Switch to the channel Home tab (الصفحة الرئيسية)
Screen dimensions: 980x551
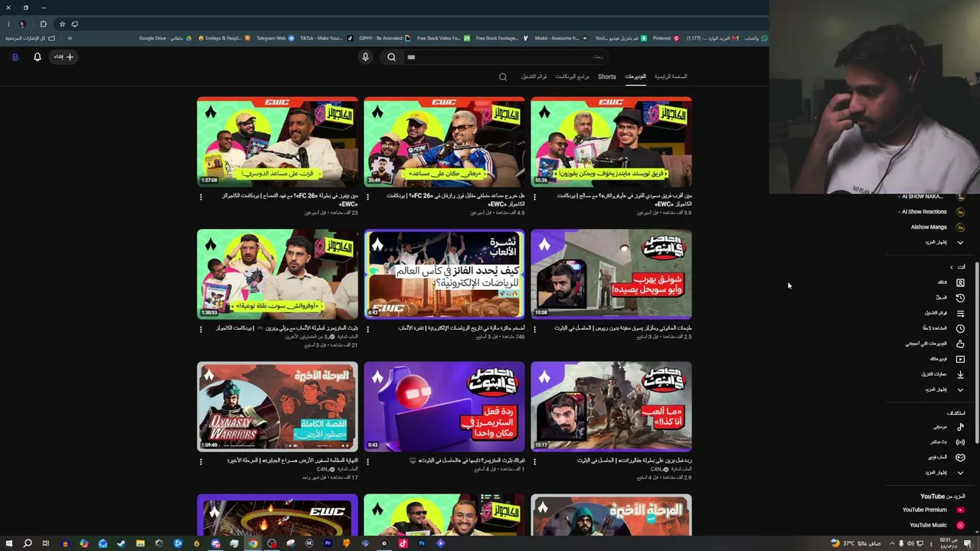[671, 77]
